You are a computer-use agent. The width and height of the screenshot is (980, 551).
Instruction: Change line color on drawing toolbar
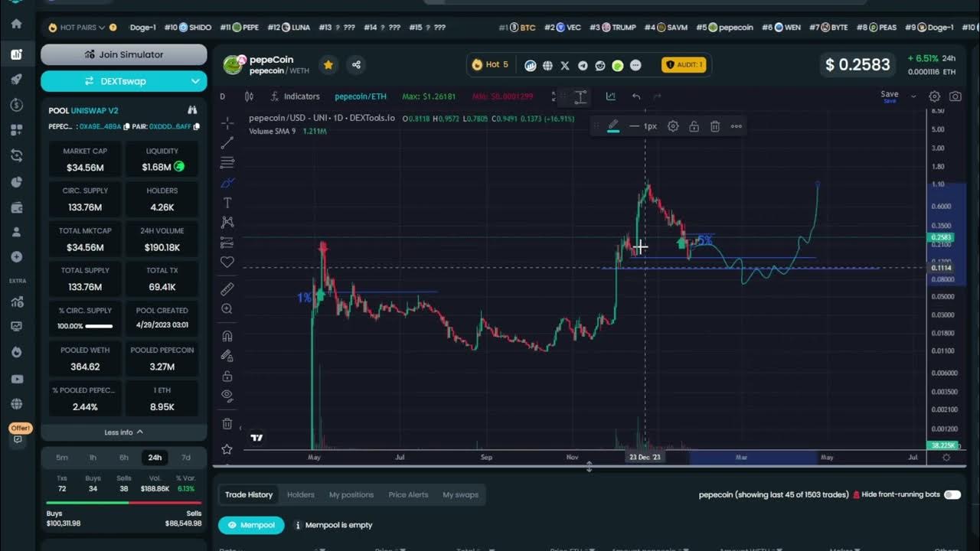pos(613,126)
